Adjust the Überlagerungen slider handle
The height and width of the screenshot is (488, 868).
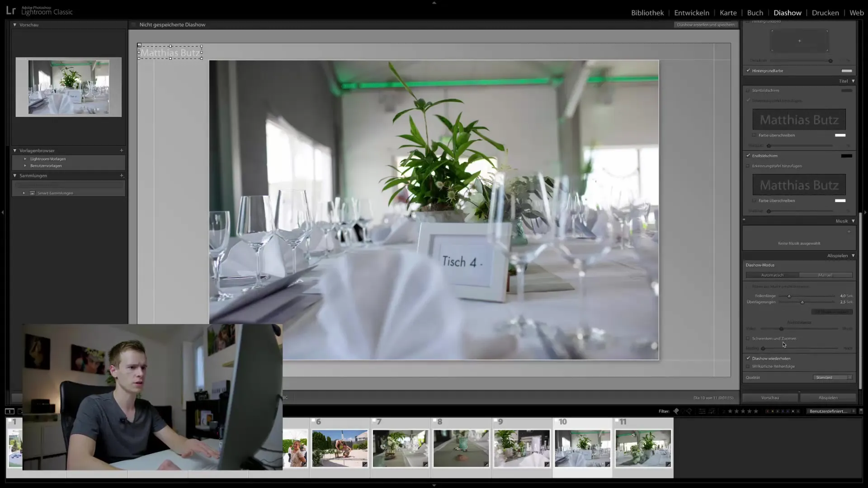802,302
